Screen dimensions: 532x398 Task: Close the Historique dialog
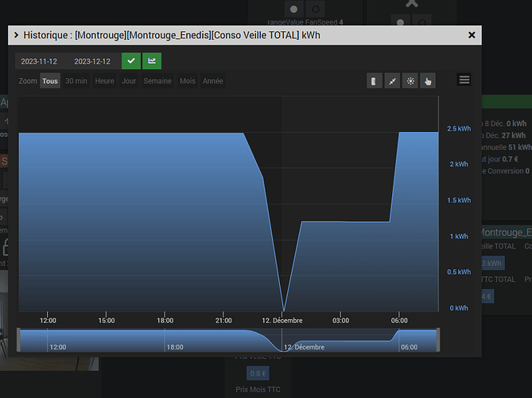coord(472,35)
